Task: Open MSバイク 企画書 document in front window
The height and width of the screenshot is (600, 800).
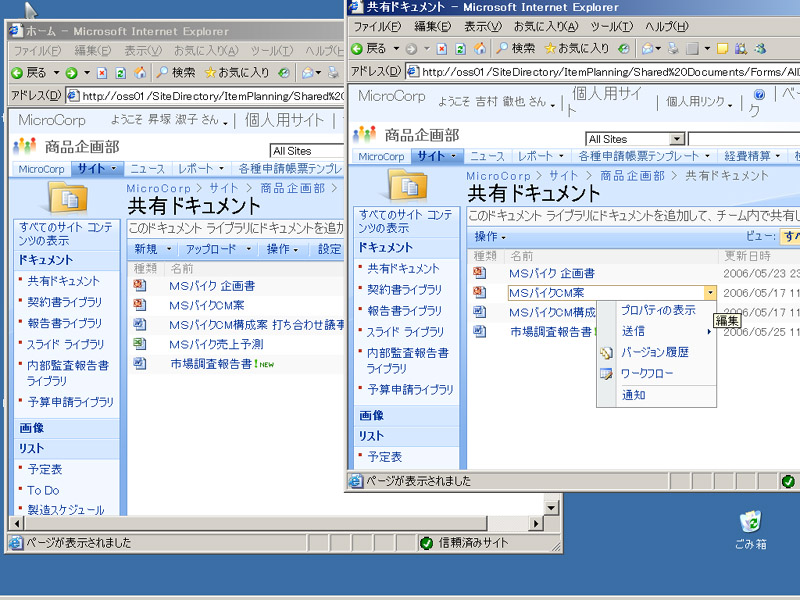Action: click(552, 273)
